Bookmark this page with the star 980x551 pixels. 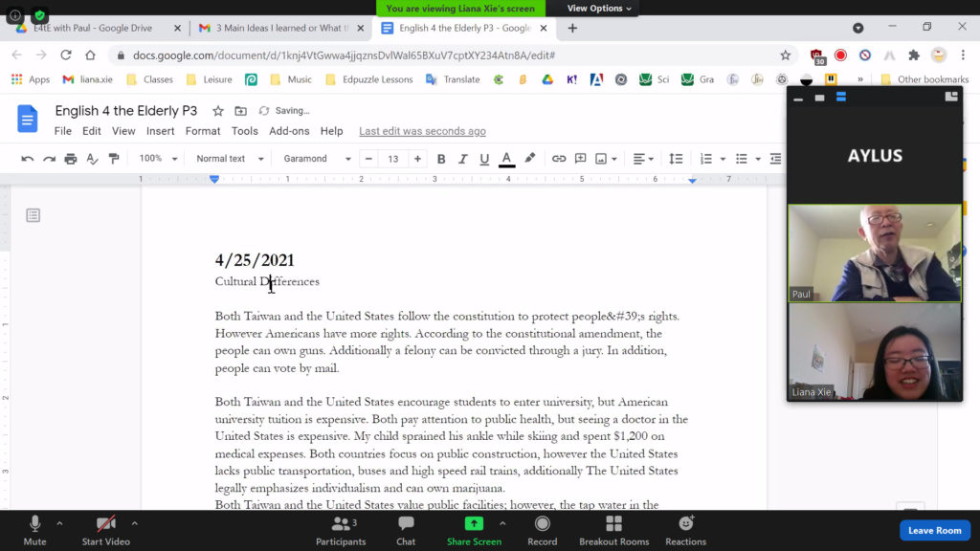(x=785, y=55)
